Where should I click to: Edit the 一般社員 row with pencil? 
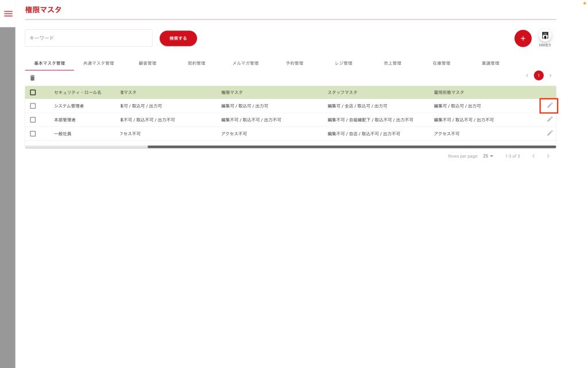tap(550, 133)
